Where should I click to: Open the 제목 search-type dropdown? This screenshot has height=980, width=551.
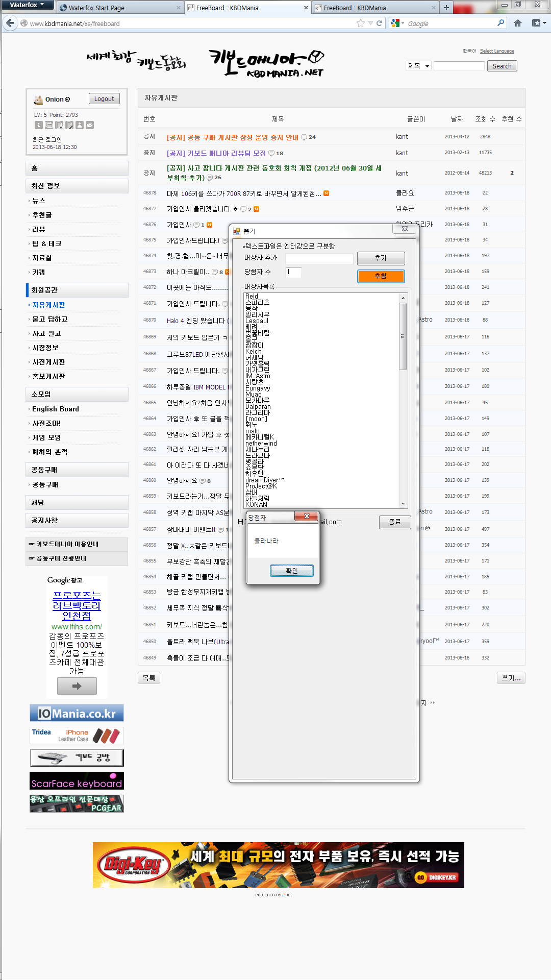click(x=419, y=66)
